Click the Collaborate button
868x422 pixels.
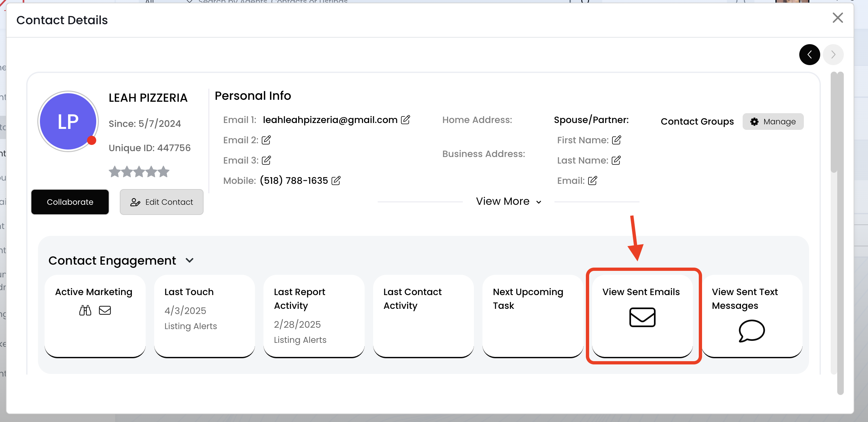(x=70, y=202)
